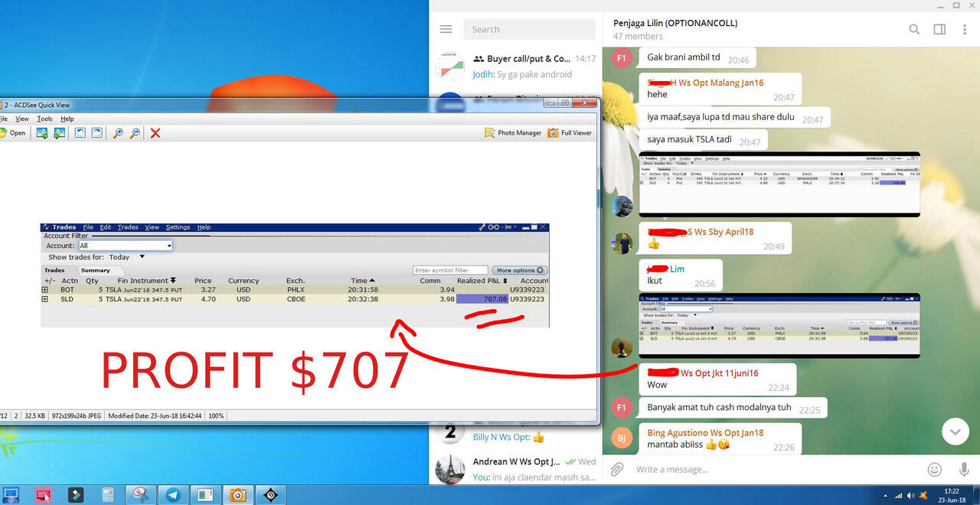Click the ACDSee camera icon in taskbar

238,495
